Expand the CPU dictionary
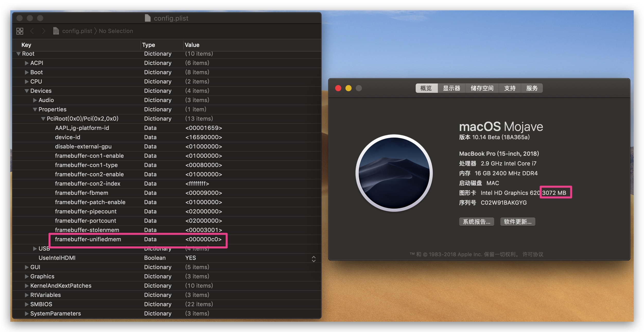Viewport: 644px width, 332px height. [27, 82]
